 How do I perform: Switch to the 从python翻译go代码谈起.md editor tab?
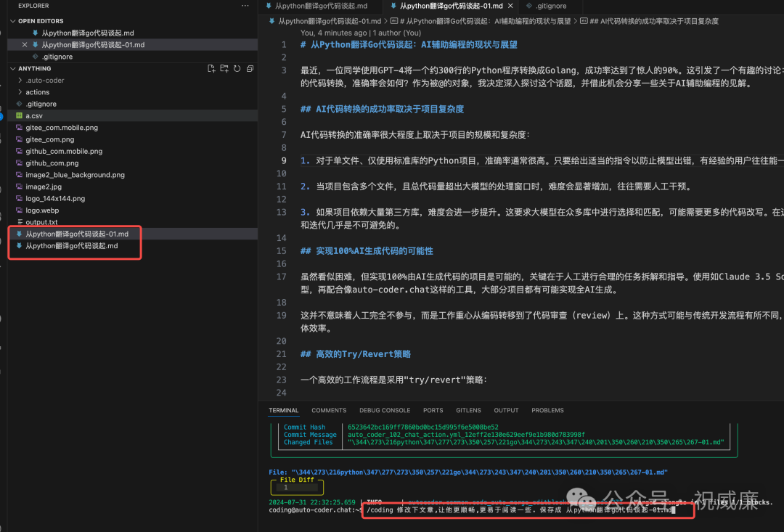tap(321, 6)
